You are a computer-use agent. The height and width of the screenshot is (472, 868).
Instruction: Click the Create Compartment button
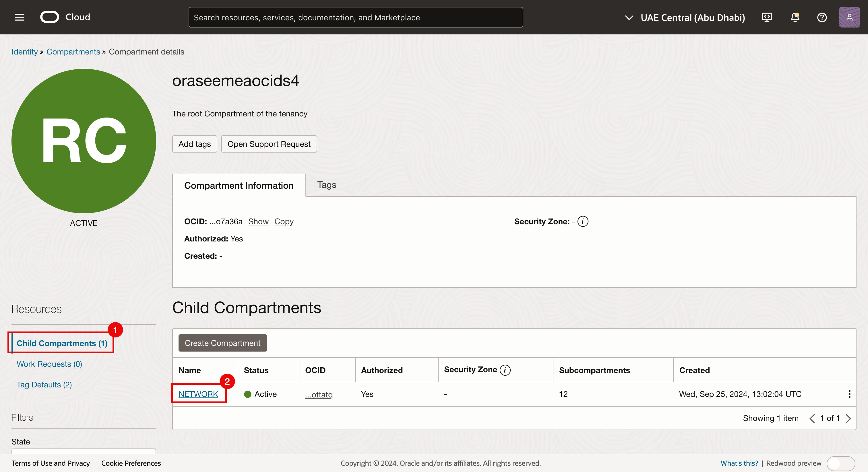[x=222, y=343]
